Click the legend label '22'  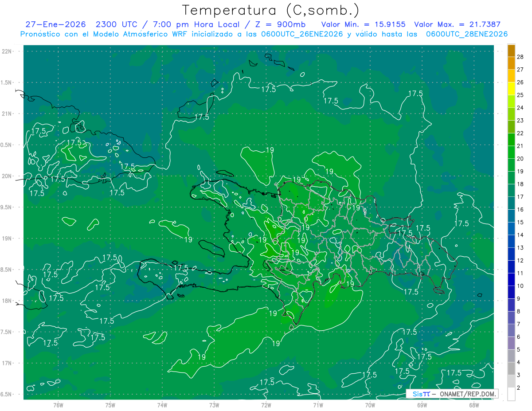(520, 133)
